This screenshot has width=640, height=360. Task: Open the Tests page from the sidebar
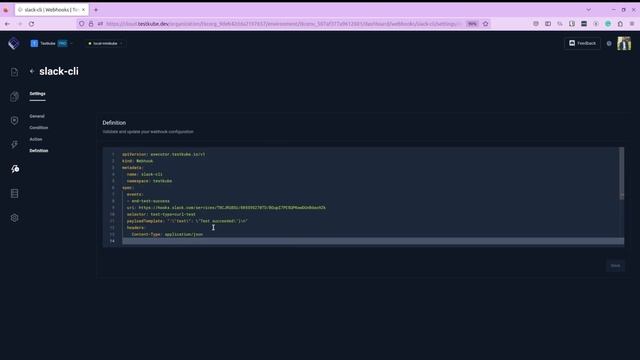coord(14,72)
